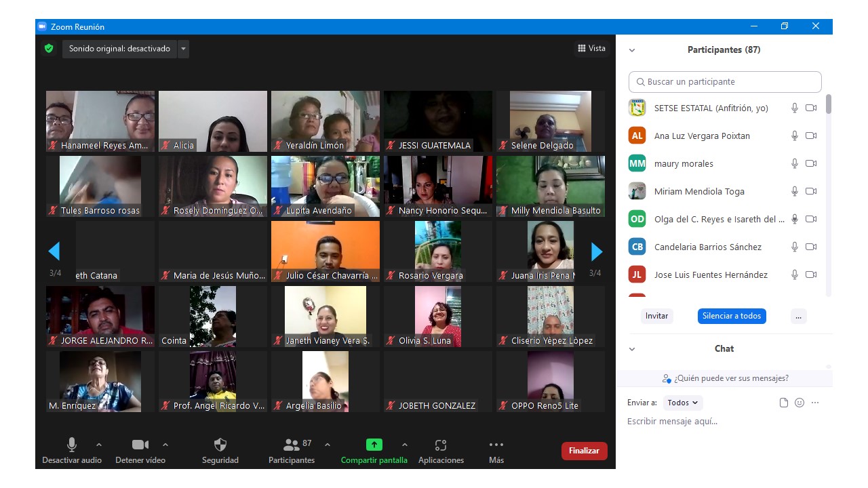Mute everyone with Silenciar a todos
Screen dimensions: 868x488
[x=732, y=316]
